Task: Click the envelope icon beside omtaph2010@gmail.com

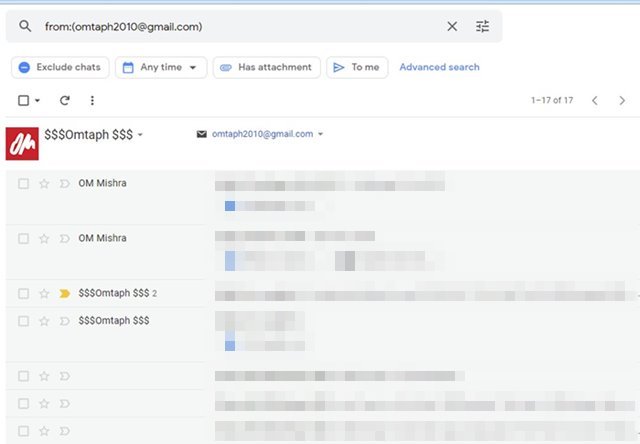Action: (x=202, y=134)
